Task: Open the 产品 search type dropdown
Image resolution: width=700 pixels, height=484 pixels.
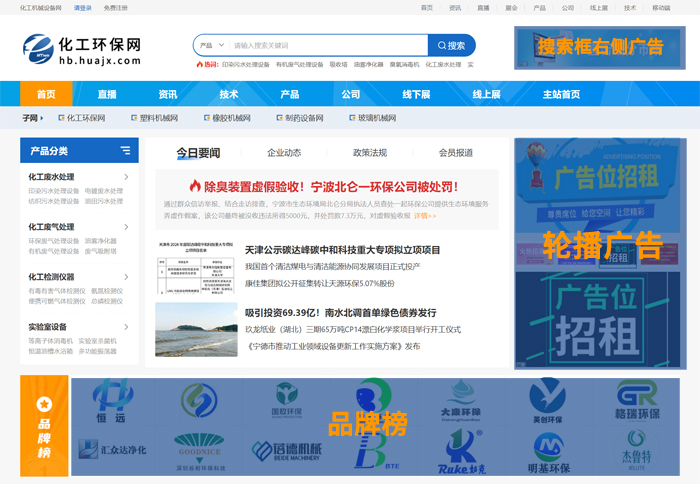Action: (x=210, y=46)
